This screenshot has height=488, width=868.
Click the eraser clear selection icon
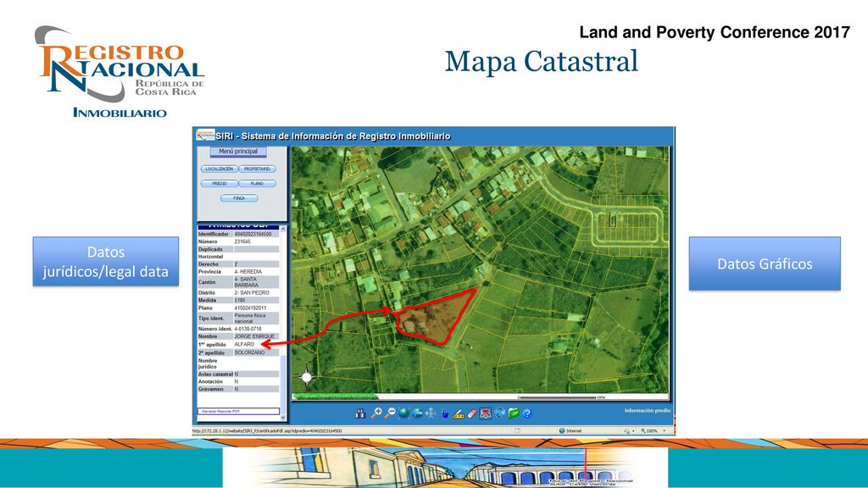[471, 413]
